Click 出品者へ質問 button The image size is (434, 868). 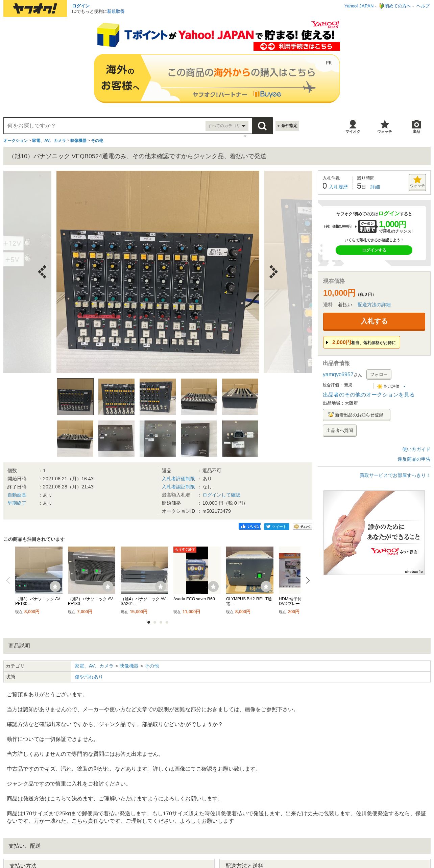pyautogui.click(x=339, y=430)
